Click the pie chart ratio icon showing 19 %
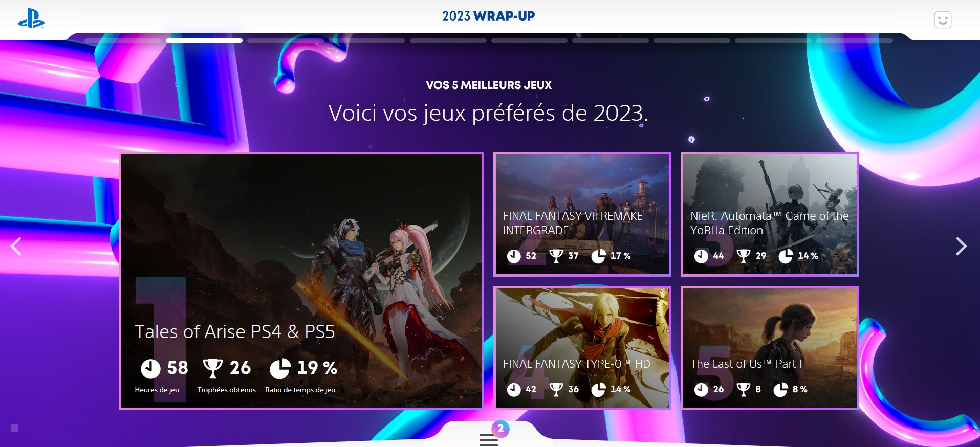The image size is (980, 447). click(280, 368)
